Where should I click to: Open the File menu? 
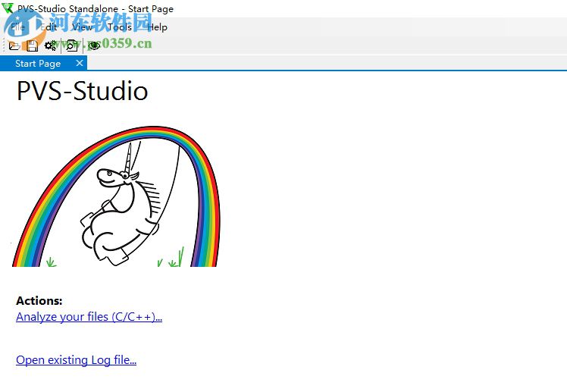click(x=17, y=27)
